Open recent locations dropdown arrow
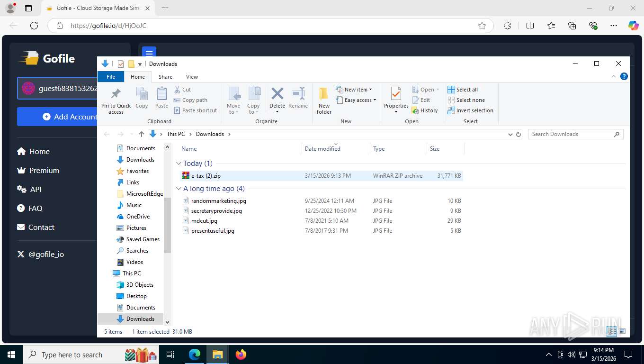This screenshot has height=364, width=644. tap(131, 134)
